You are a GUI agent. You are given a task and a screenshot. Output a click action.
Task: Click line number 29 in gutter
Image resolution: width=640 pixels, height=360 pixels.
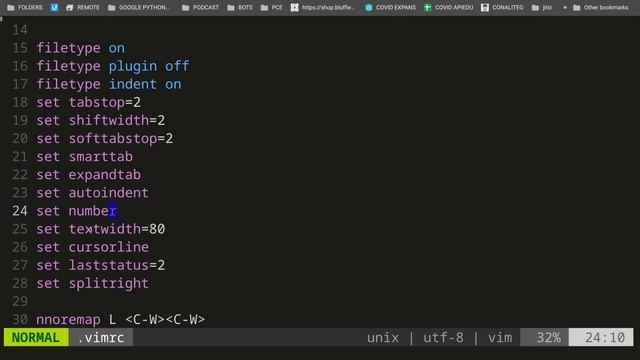(x=20, y=301)
